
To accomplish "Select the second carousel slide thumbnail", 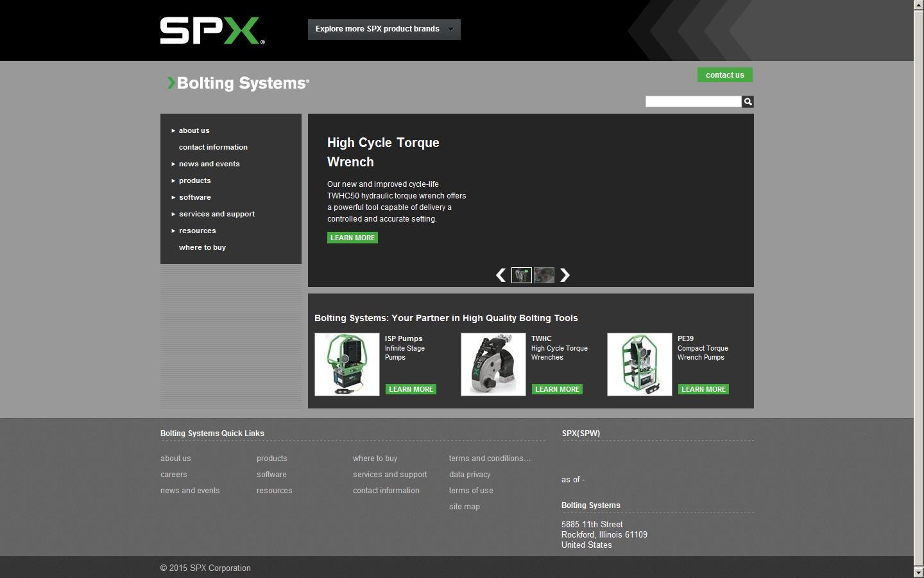I will click(x=544, y=275).
